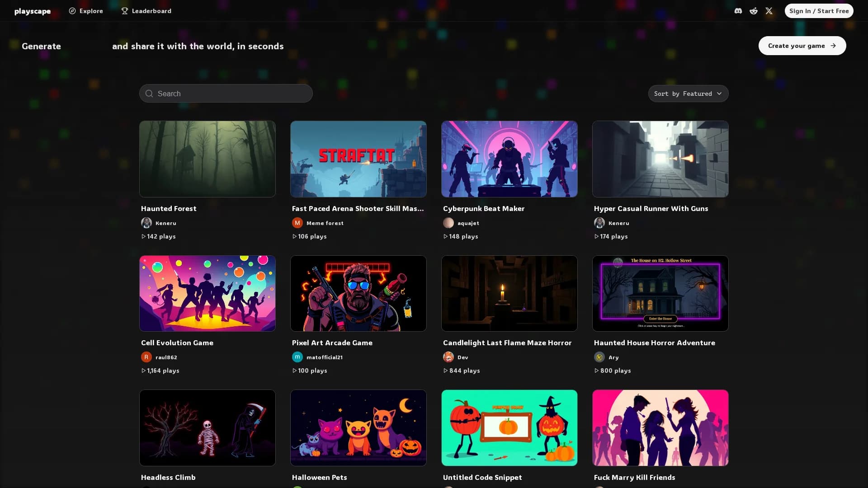Open Cell Evolution Game thumbnail
Viewport: 868px width, 488px height.
[208, 294]
